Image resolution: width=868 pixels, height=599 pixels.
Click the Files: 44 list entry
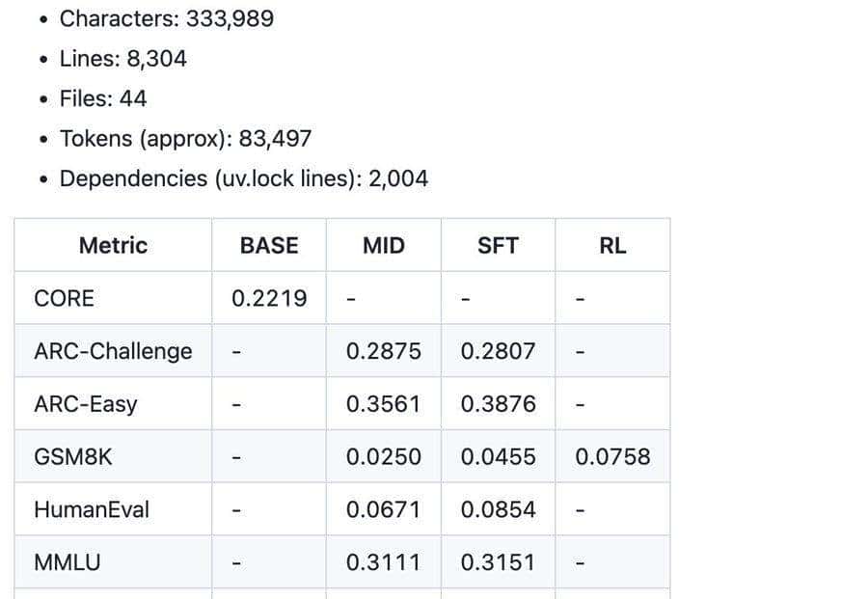(102, 98)
